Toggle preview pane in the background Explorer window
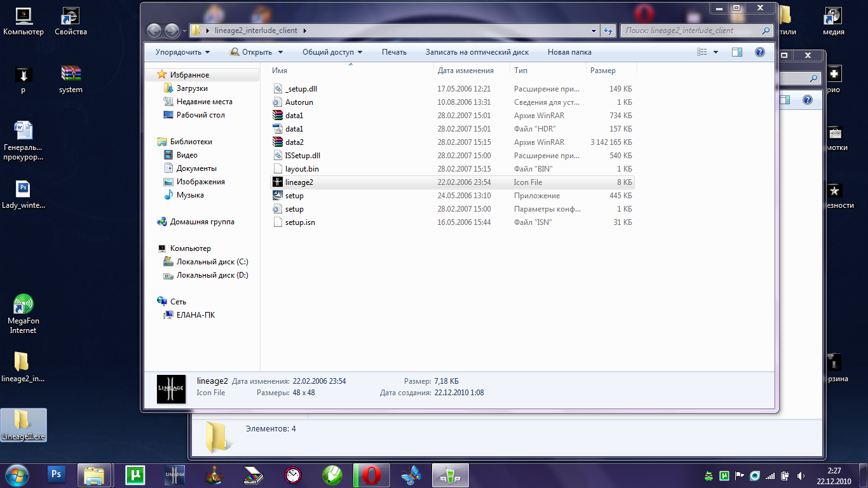This screenshot has height=488, width=868. 785,100
